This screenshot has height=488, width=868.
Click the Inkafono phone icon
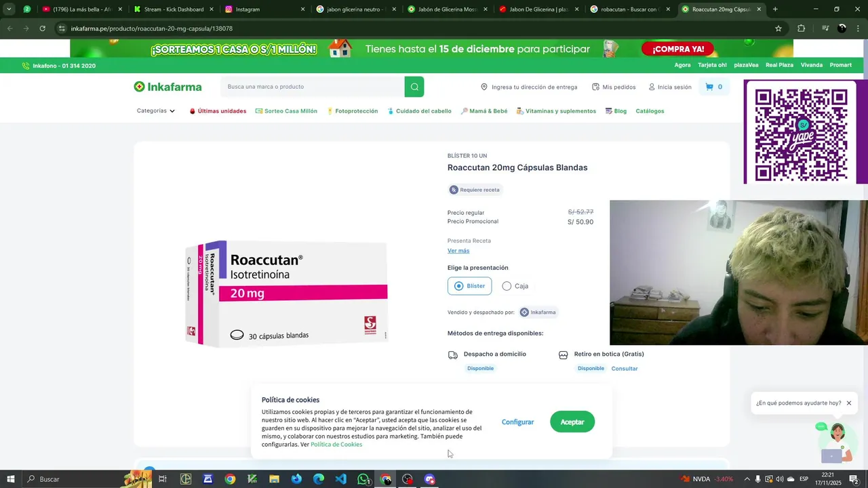[x=26, y=66]
